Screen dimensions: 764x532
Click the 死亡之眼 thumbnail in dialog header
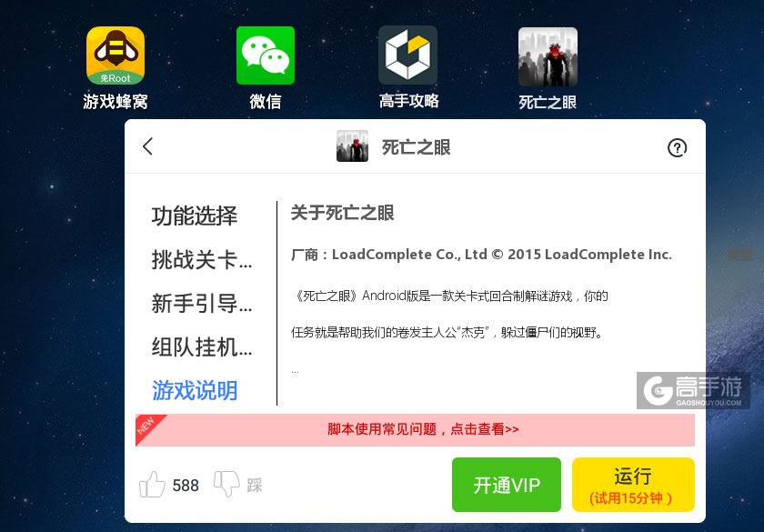pos(352,146)
